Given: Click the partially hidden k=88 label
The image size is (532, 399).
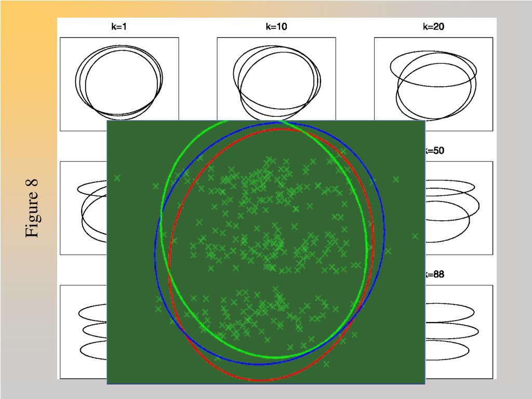Looking at the screenshot, I should (x=435, y=274).
